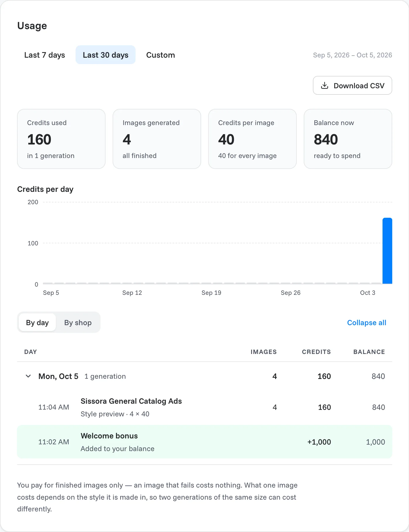This screenshot has width=409, height=532.
Task: Click the Added to your balance subtitle
Action: 118,449
